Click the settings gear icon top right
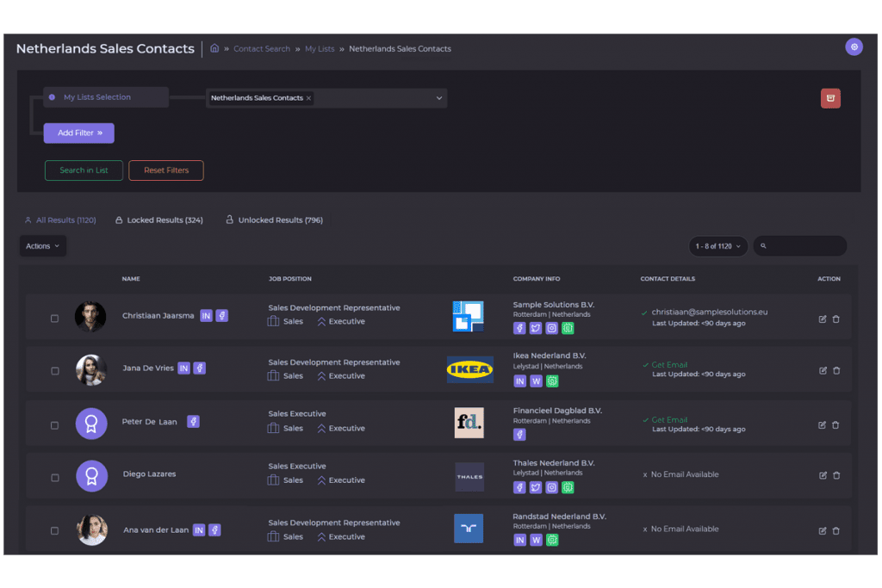 854,47
